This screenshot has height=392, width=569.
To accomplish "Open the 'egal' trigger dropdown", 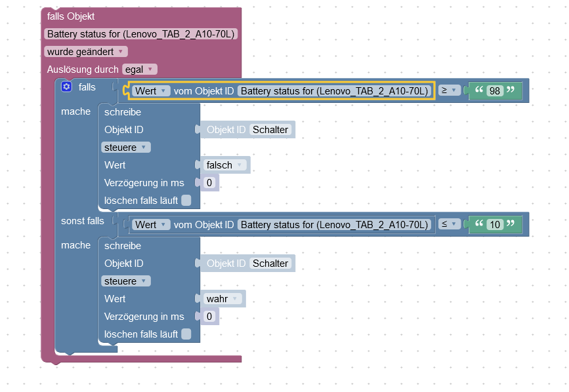I will 140,69.
